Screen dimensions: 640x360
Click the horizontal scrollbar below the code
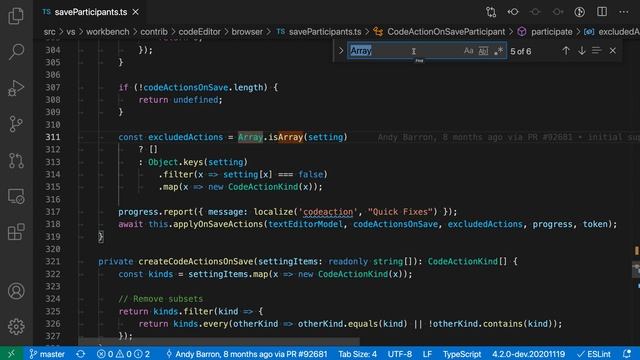[x=219, y=340]
